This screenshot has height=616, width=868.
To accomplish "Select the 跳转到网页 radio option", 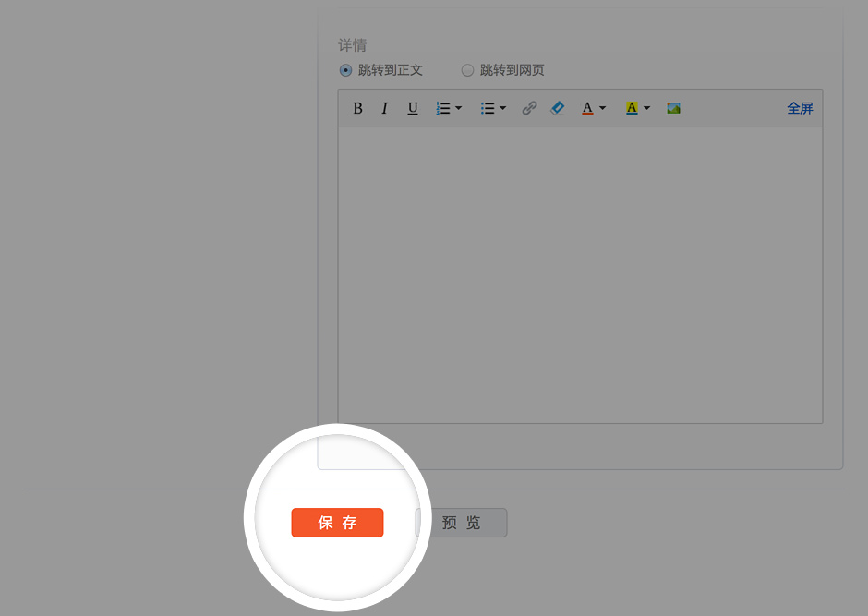I will [468, 70].
